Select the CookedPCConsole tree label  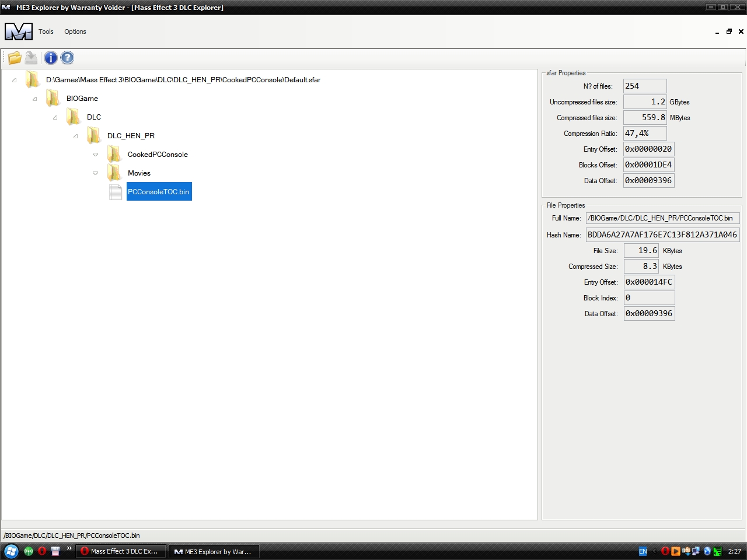click(158, 155)
